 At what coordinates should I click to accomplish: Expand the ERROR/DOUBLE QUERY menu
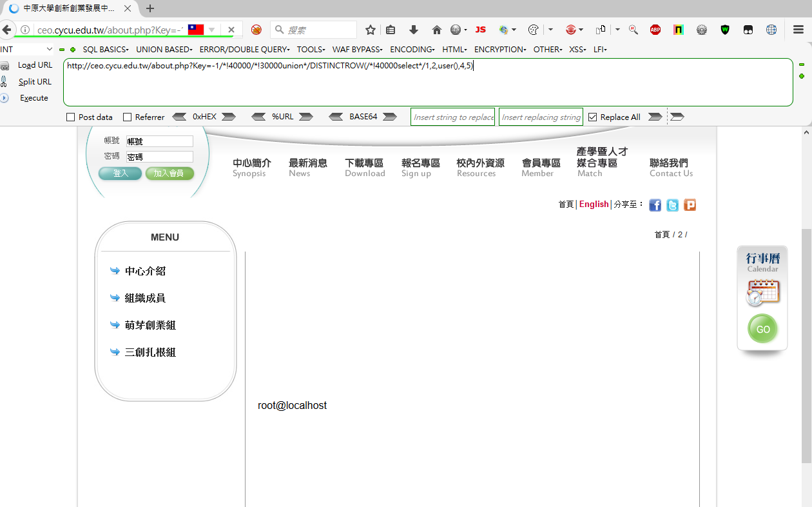(x=244, y=49)
